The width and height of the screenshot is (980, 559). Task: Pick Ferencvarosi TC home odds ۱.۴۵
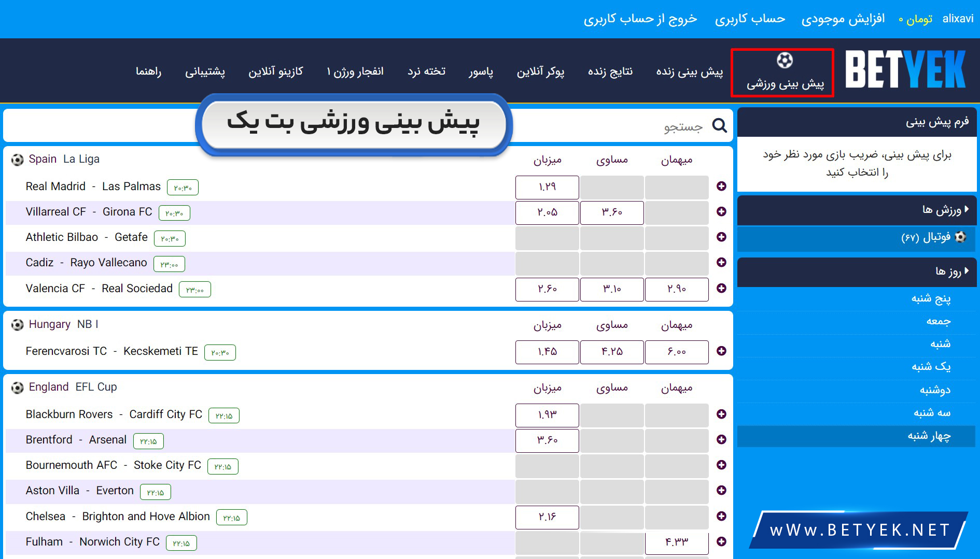click(x=547, y=352)
